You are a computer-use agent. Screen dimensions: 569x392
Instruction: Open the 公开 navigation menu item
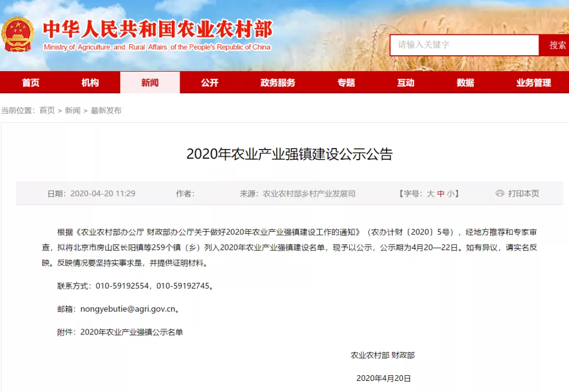[x=210, y=82]
